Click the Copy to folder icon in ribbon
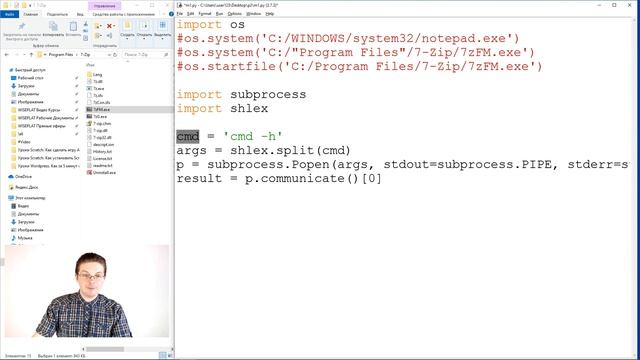This screenshot has height=360, width=640. coord(98,36)
